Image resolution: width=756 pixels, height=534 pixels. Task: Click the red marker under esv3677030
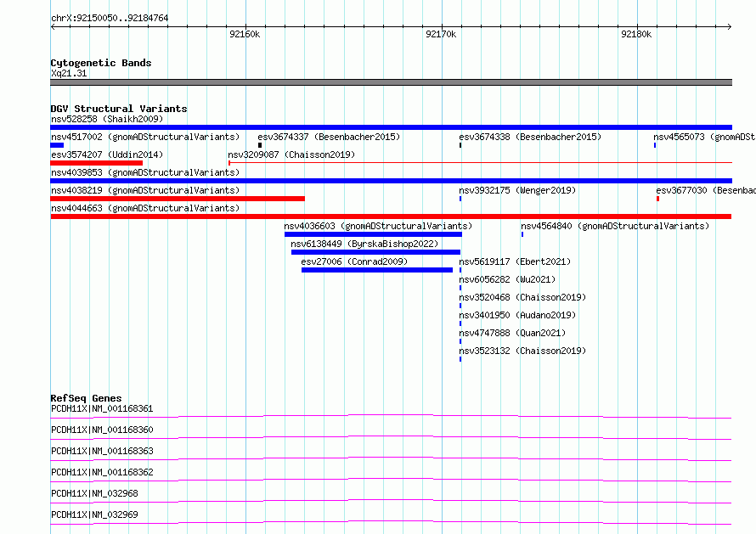tap(657, 199)
